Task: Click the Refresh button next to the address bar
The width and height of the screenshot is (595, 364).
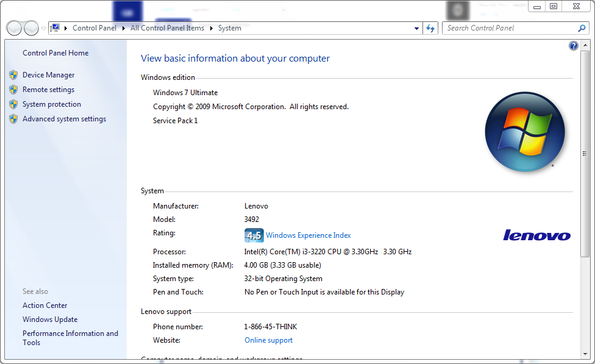Action: tap(430, 28)
